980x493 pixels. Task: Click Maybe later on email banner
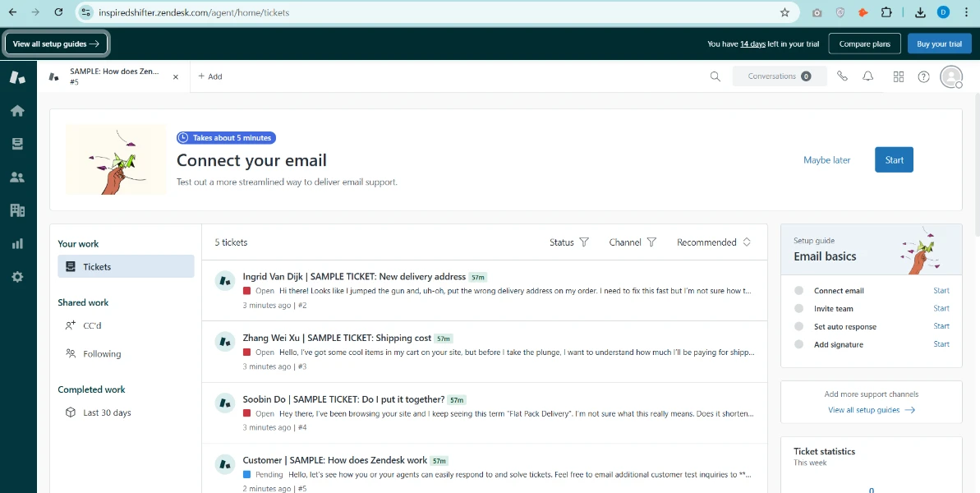(x=826, y=160)
